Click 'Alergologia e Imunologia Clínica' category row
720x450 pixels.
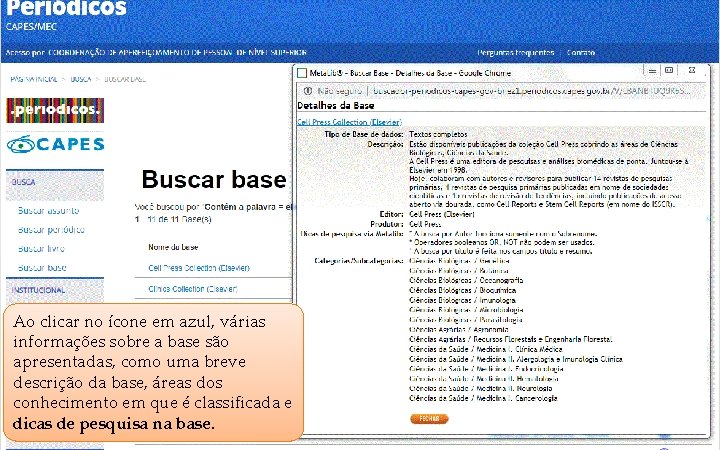coord(516,359)
